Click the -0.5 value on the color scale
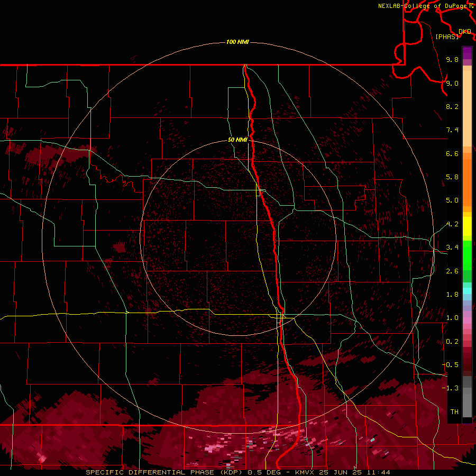Screen dimensions: 476x476 pos(450,365)
